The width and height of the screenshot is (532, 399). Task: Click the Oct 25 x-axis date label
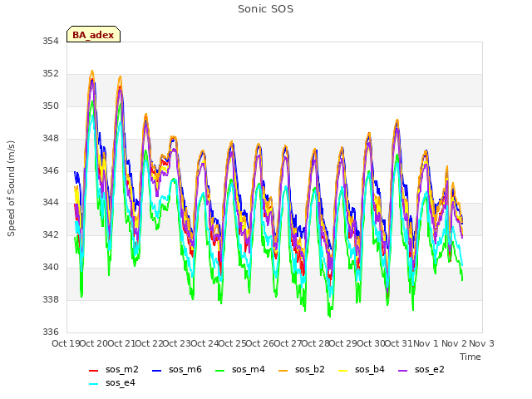coord(233,343)
